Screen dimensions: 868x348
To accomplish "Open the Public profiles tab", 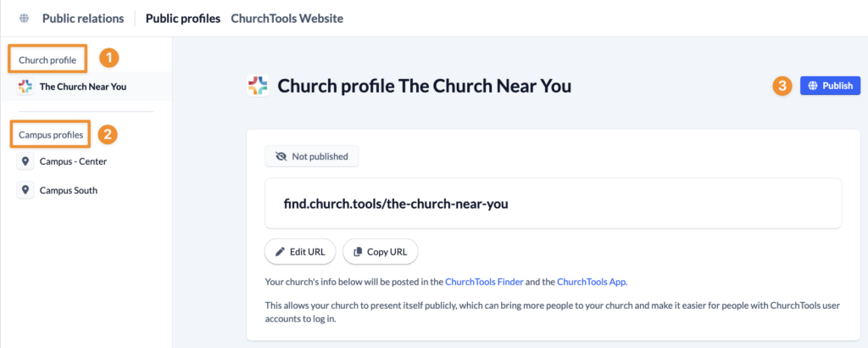I will tap(183, 18).
